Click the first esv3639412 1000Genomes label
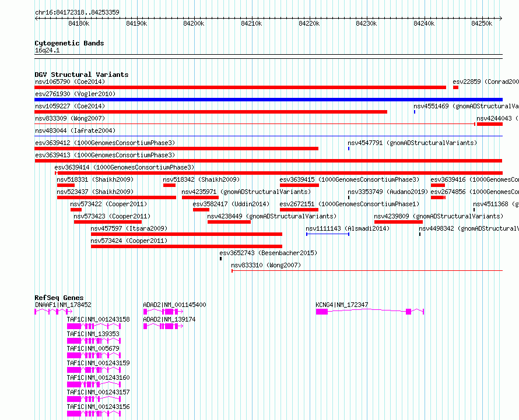Screen dimensions: 519x420 105,143
